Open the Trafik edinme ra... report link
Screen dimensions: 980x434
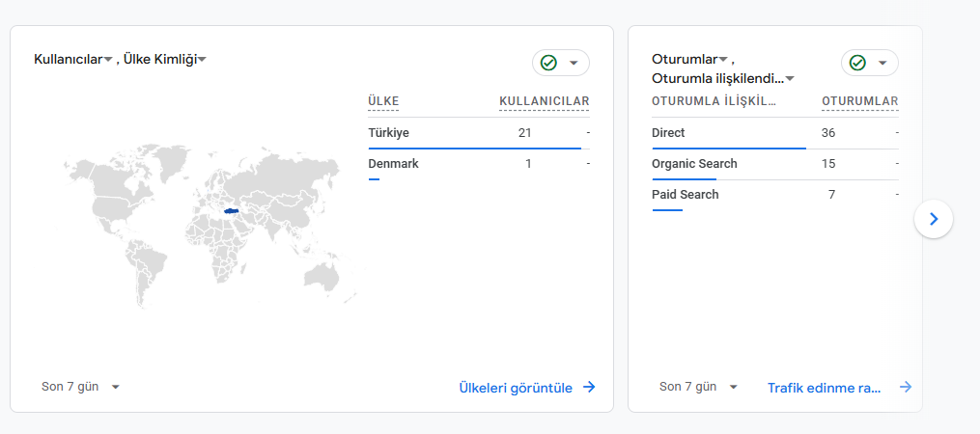click(x=825, y=387)
